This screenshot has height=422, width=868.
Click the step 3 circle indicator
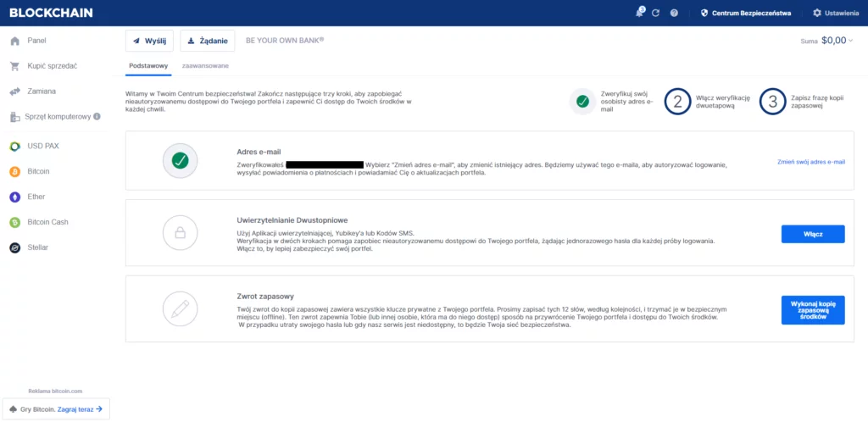click(x=773, y=102)
